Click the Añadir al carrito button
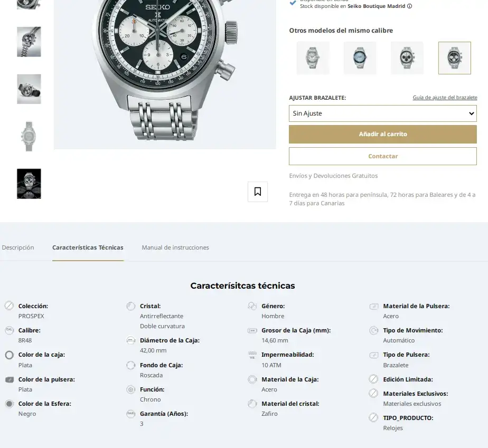 [383, 134]
